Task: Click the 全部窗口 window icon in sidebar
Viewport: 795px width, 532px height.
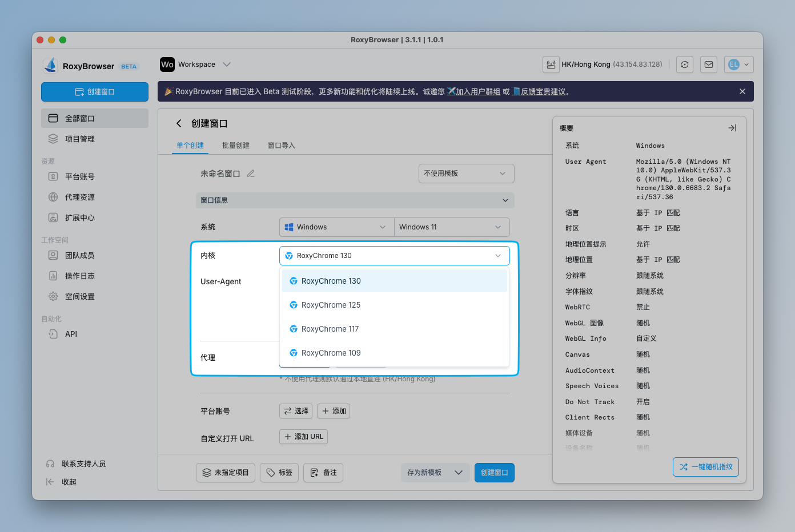Action: pyautogui.click(x=53, y=118)
